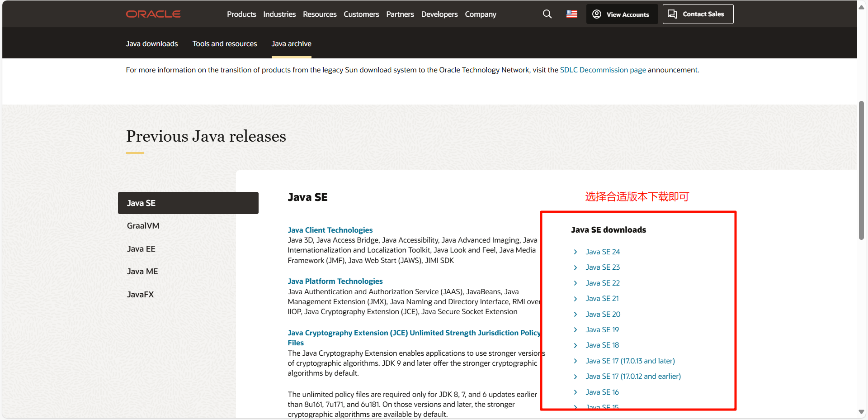The width and height of the screenshot is (868, 420).
Task: Open the Java SE 16 link
Action: coord(602,392)
